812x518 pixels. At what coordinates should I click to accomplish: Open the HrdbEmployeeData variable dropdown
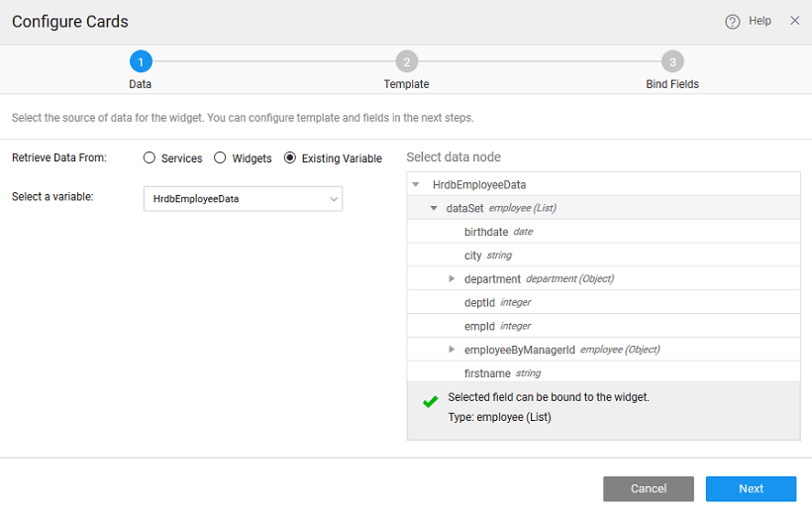(243, 199)
